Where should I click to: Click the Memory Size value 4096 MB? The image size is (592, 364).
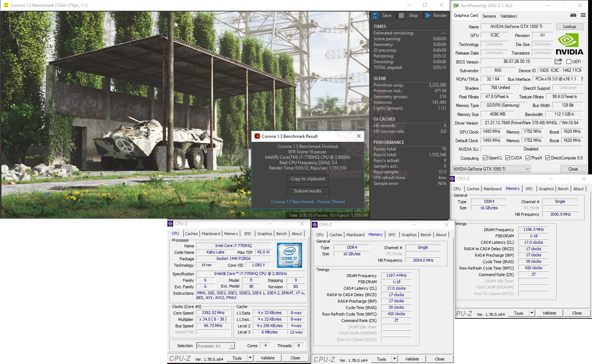point(498,114)
